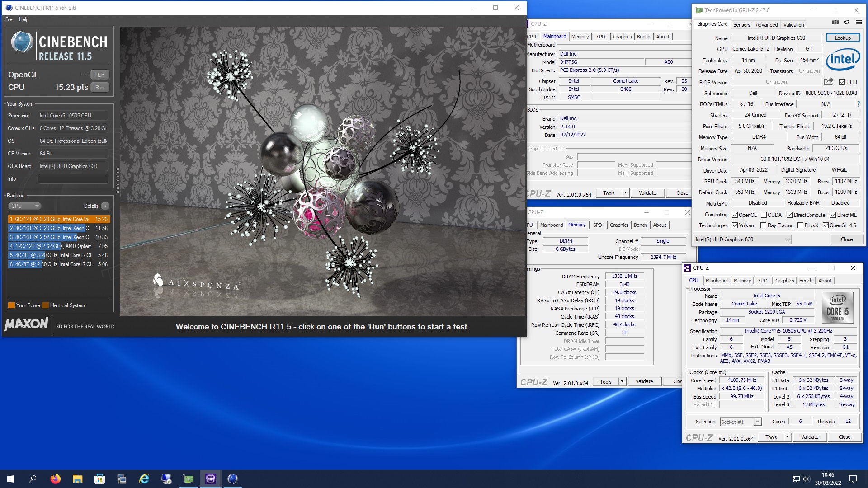This screenshot has width=868, height=488.
Task: Click the Cinebench render preview image
Action: pyautogui.click(x=323, y=171)
